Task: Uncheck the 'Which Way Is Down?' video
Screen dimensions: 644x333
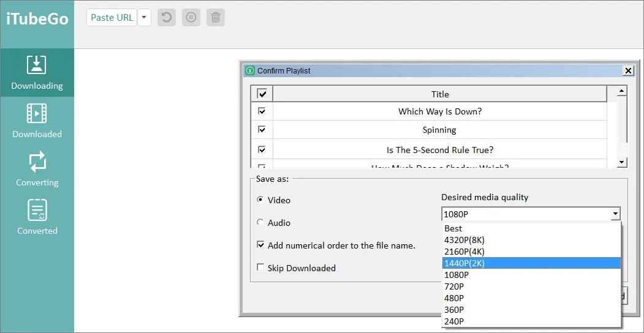Action: click(x=262, y=111)
